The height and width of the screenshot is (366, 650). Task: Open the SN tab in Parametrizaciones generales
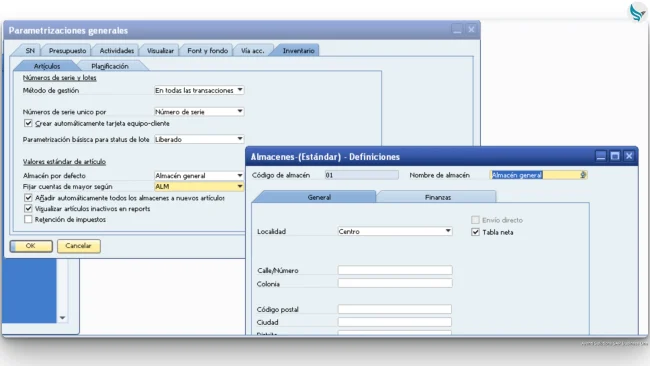[30, 51]
